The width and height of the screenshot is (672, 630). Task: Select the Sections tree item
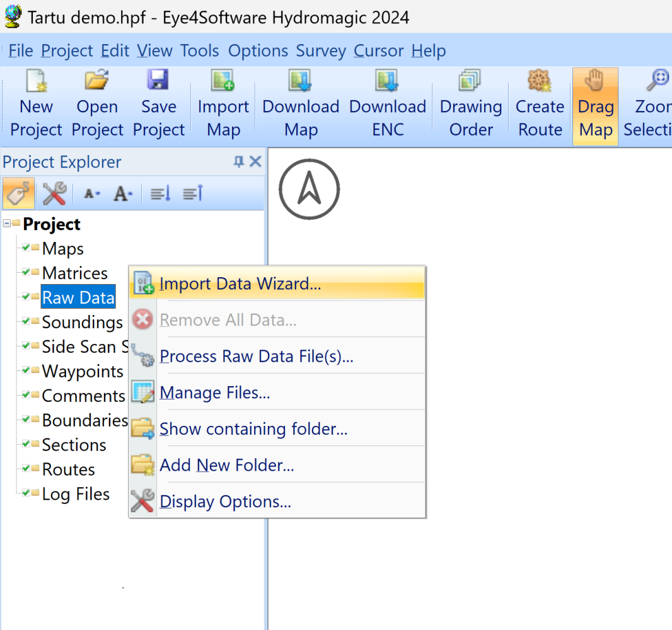click(x=74, y=445)
